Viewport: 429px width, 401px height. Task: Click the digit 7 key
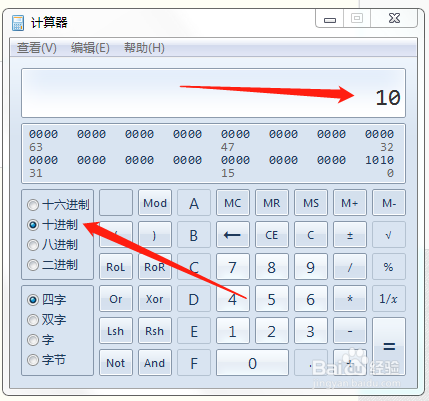233,267
